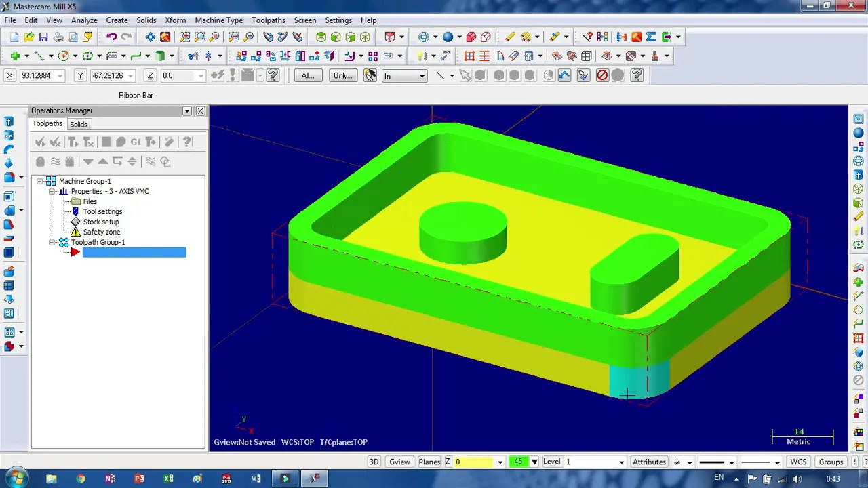868x488 pixels.
Task: Open the green plus create point tool
Action: click(15, 56)
